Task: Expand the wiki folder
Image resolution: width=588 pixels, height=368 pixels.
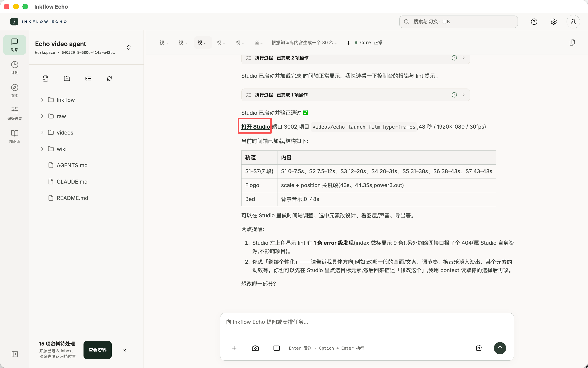Action: pos(42,149)
